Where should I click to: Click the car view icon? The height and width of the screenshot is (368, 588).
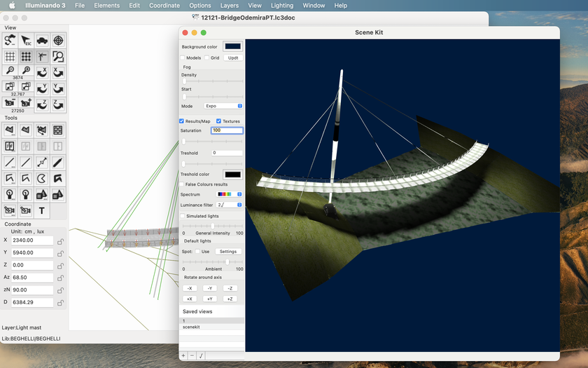(x=42, y=41)
